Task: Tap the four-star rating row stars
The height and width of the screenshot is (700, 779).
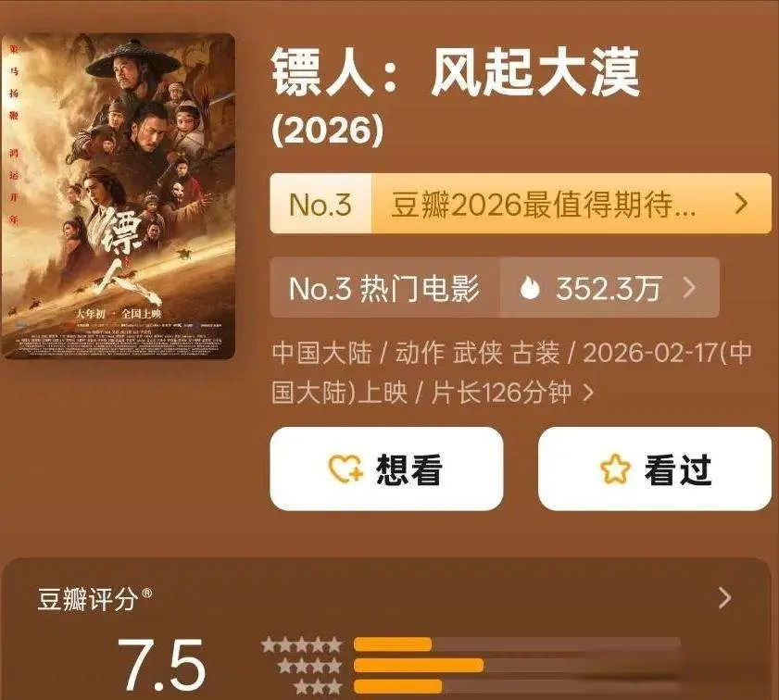Action: [x=309, y=666]
